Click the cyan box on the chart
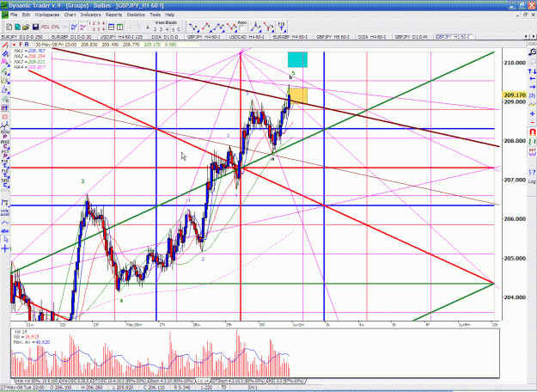The image size is (537, 392). pyautogui.click(x=297, y=59)
